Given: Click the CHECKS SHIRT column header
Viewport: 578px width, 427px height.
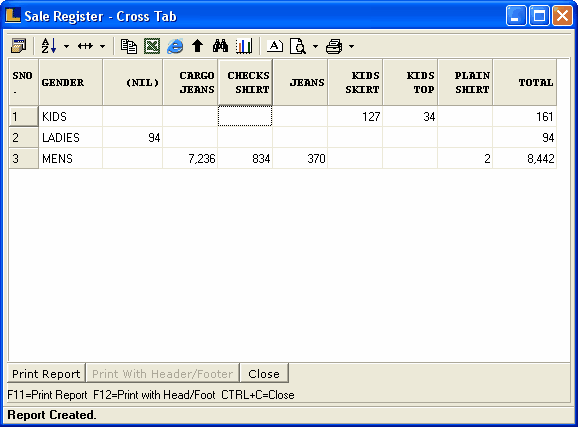Looking at the screenshot, I should coord(245,82).
